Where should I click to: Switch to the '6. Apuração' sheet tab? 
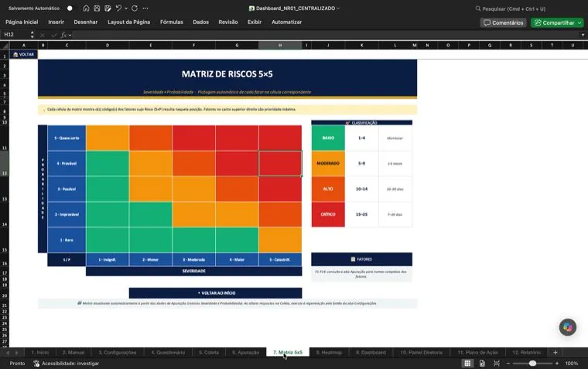tap(245, 353)
